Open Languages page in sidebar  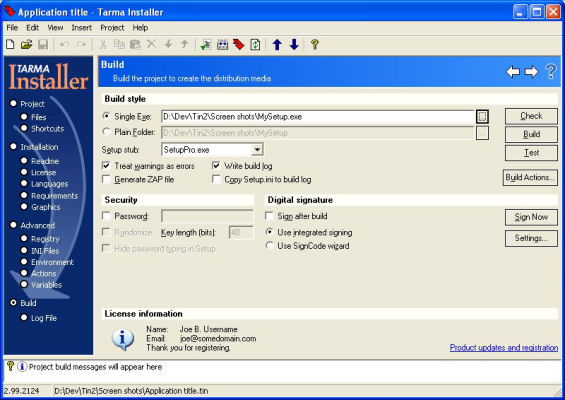click(x=49, y=184)
